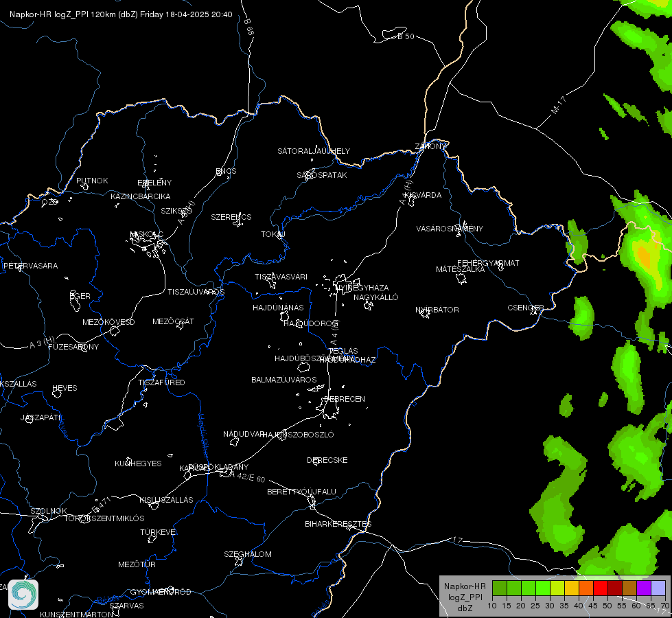
Task: Select the 60–65 dBZ purple legend swatch
Action: 644,588
